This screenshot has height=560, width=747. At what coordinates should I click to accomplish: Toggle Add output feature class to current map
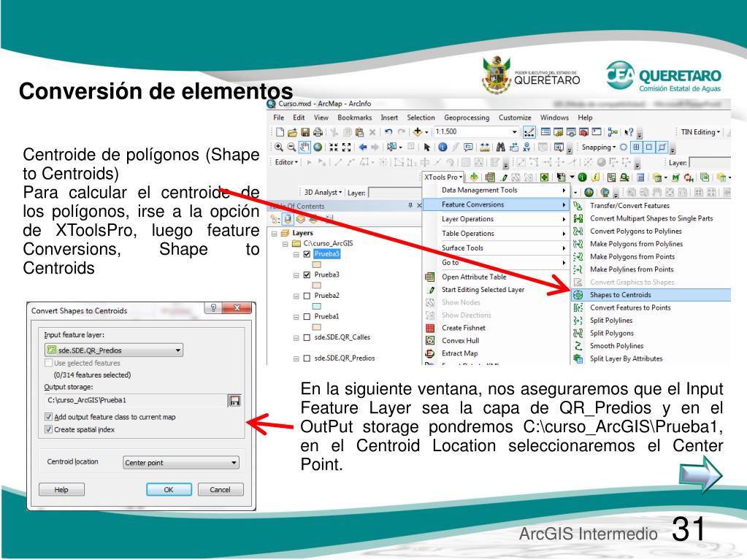[x=48, y=417]
